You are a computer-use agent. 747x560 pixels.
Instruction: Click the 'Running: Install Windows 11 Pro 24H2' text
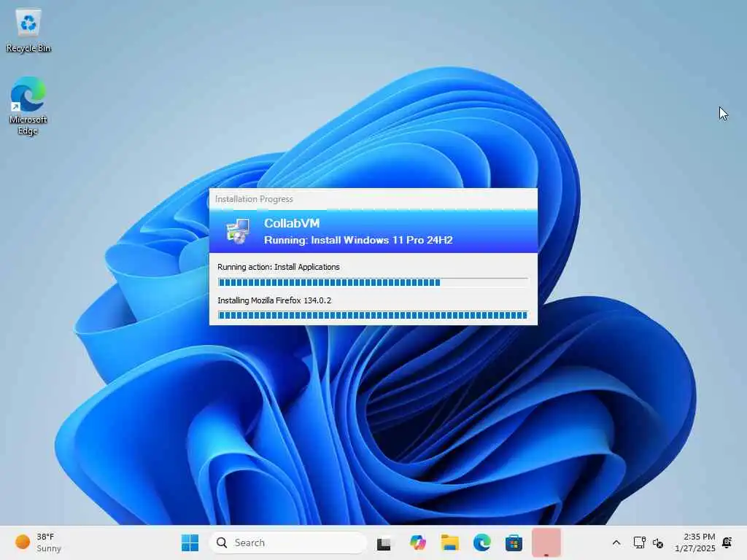pyautogui.click(x=358, y=240)
